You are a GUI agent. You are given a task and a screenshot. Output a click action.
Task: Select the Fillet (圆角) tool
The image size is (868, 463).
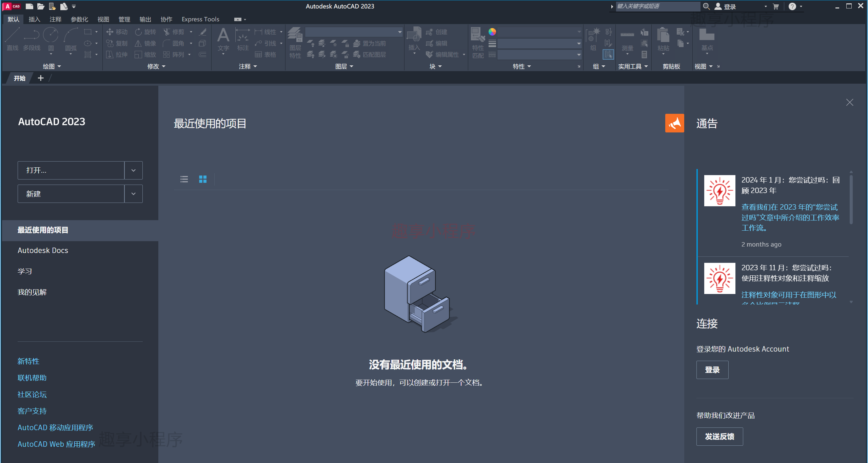point(174,43)
